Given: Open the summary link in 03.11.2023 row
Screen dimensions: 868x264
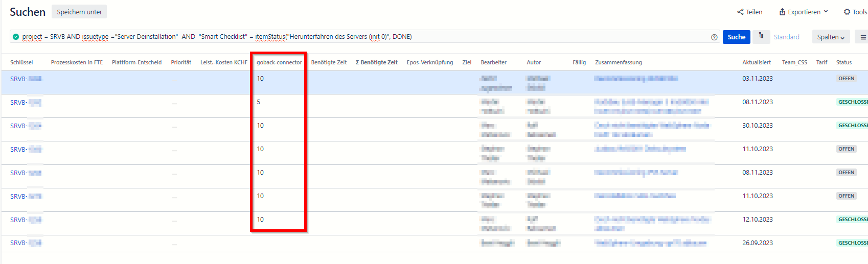Looking at the screenshot, I should (636, 79).
